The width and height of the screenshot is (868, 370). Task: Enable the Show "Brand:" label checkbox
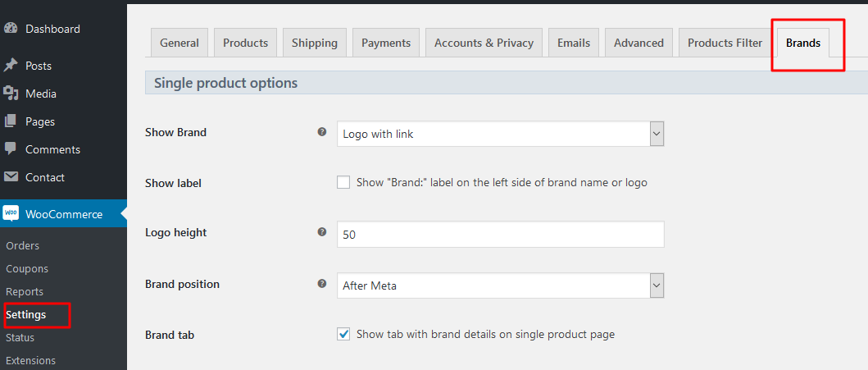[343, 182]
